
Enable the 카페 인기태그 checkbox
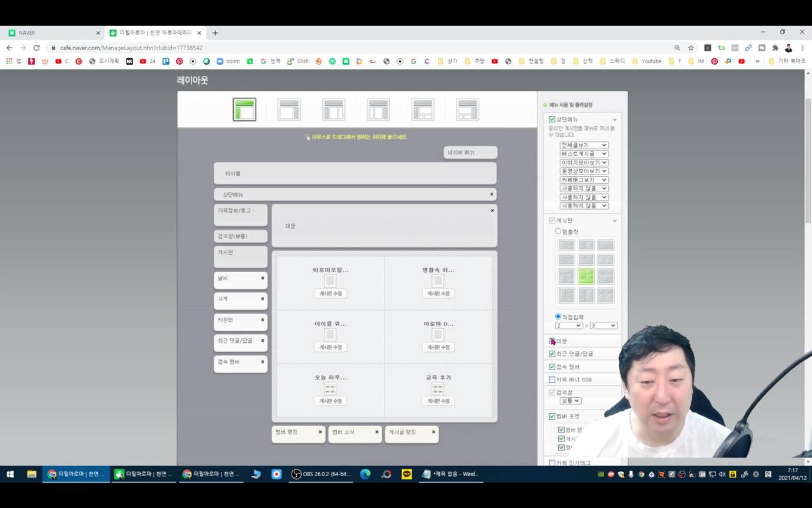coord(552,463)
